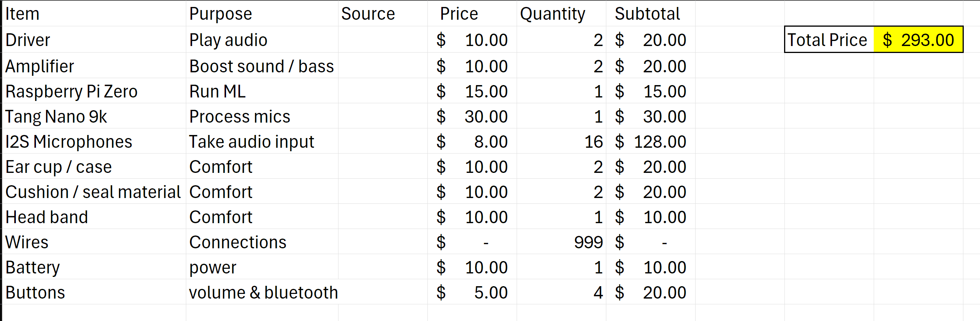Screen dimensions: 980x321
Task: Click the Quantity header cell
Action: 561,14
